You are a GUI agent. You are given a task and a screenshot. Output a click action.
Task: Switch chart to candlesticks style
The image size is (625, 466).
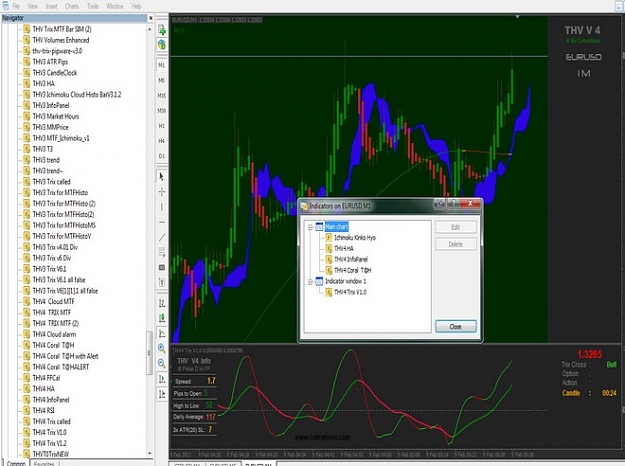[161, 318]
